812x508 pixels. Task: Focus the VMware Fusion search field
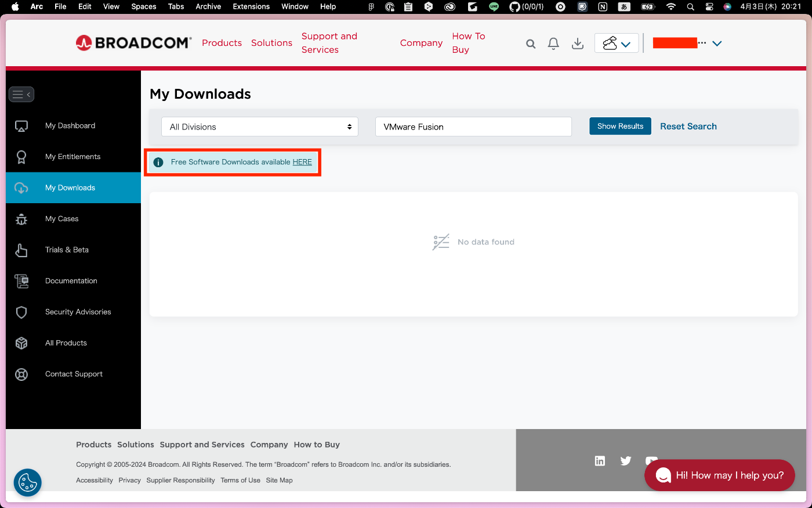473,127
